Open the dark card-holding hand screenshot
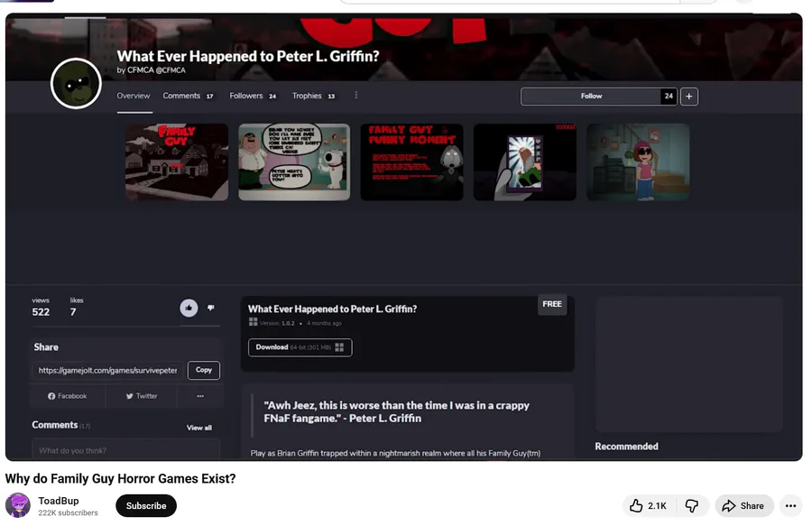This screenshot has height=526, width=812. point(524,162)
